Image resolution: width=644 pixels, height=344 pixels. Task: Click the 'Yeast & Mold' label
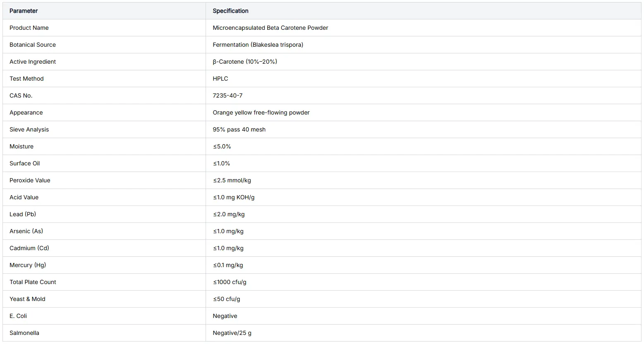27,299
